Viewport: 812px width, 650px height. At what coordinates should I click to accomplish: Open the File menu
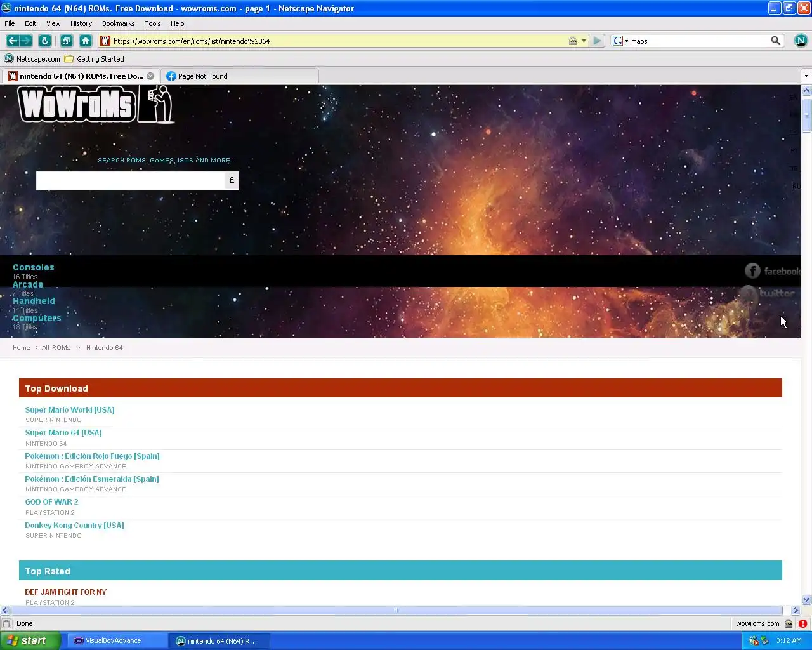click(x=10, y=23)
